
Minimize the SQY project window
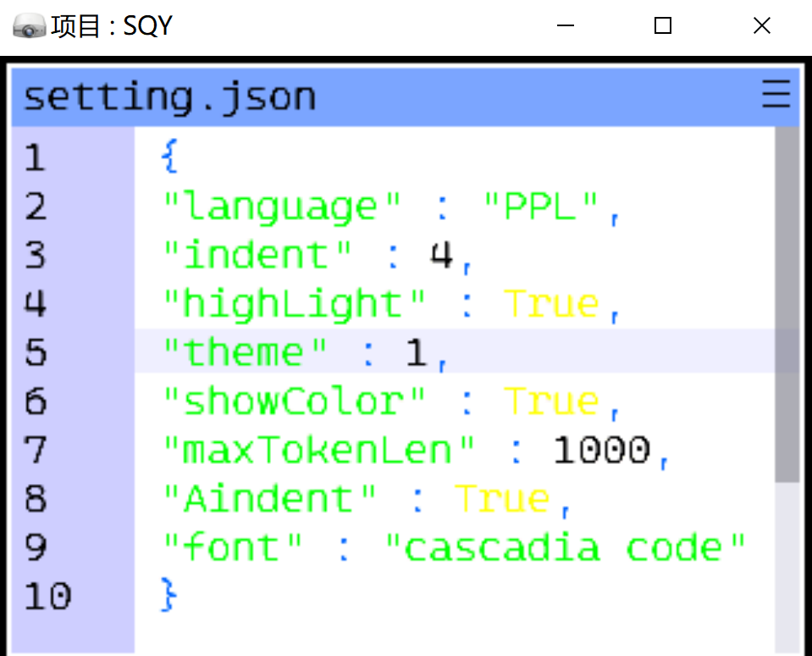[566, 25]
